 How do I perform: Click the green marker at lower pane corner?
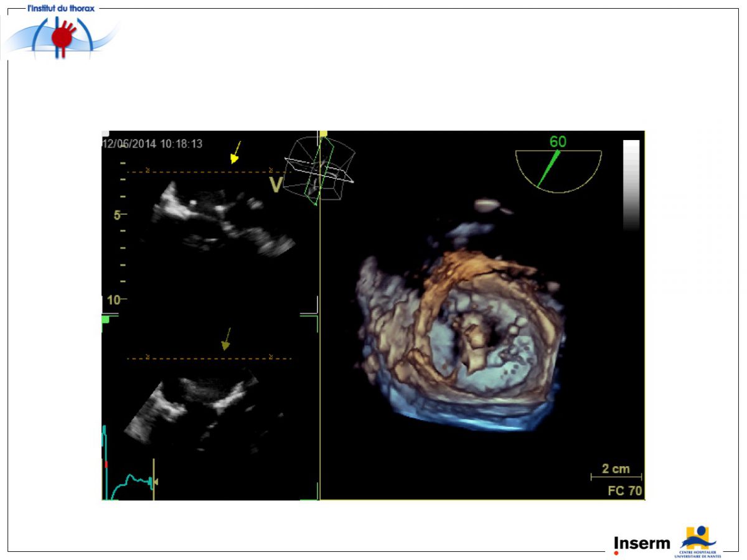click(105, 319)
